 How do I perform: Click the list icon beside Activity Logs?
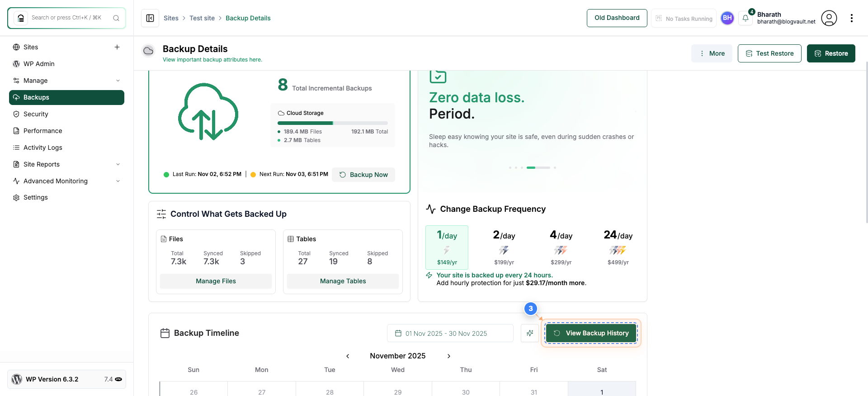pyautogui.click(x=16, y=148)
